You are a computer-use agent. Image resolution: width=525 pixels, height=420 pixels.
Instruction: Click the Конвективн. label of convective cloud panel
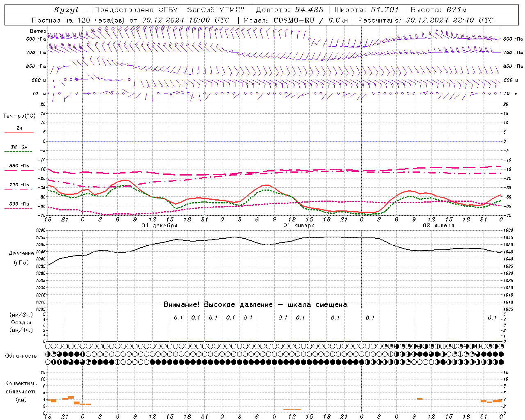click(21, 383)
